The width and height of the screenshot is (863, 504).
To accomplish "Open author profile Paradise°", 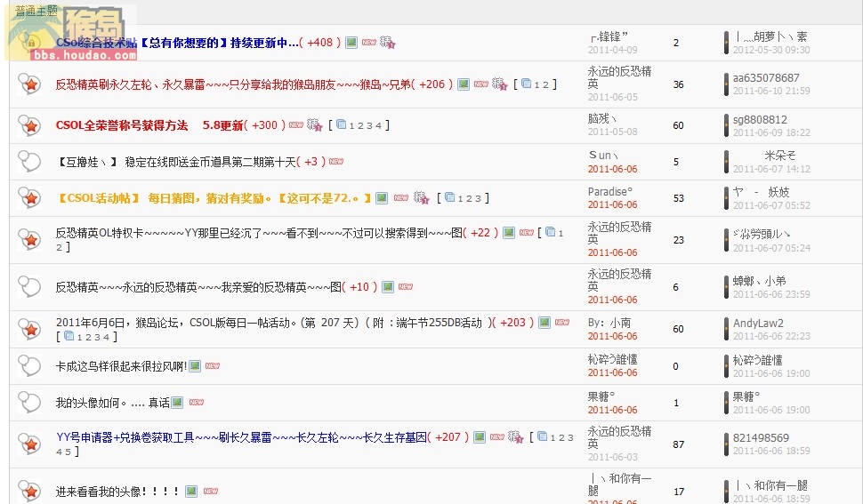I will coord(610,192).
